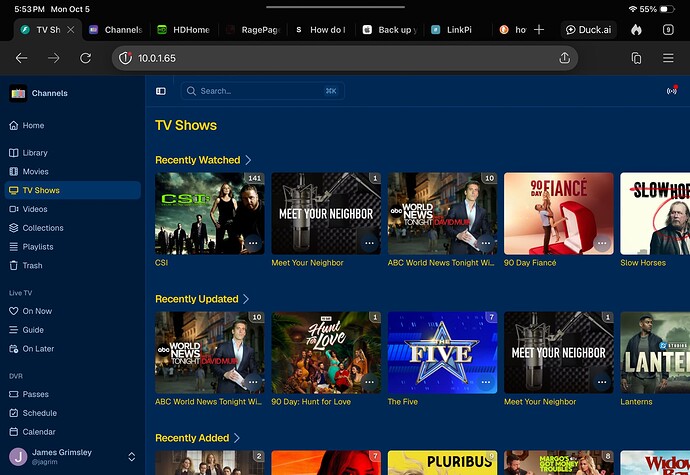Click the live broadcast status icon
The width and height of the screenshot is (690, 475).
pos(672,91)
